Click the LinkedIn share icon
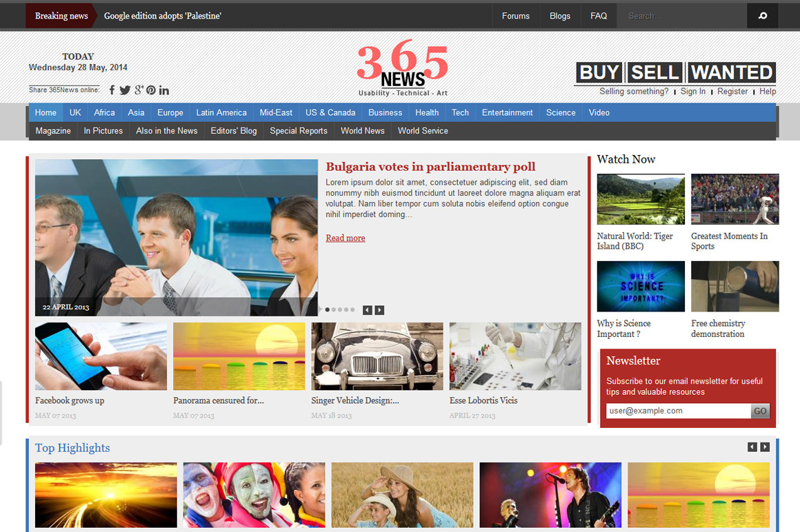Image resolution: width=800 pixels, height=532 pixels. [x=164, y=90]
